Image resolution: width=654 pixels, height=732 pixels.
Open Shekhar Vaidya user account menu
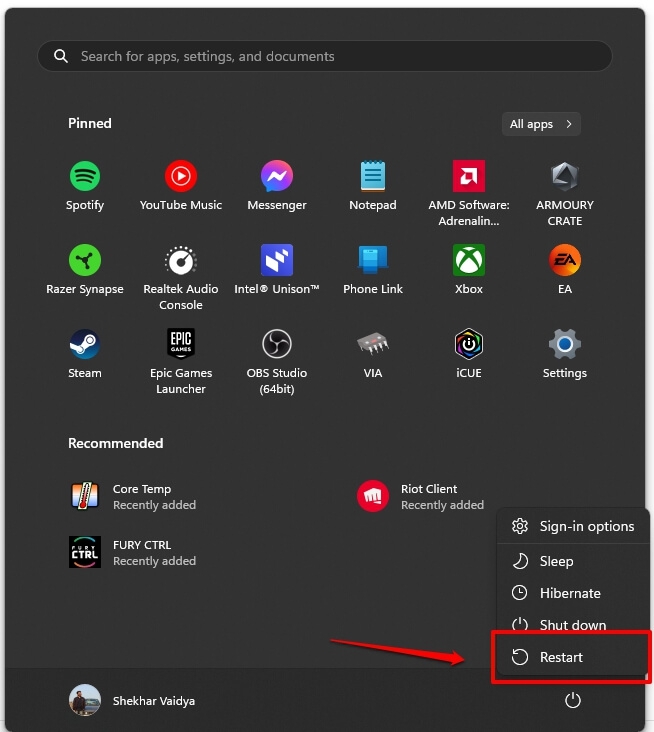[x=132, y=701]
